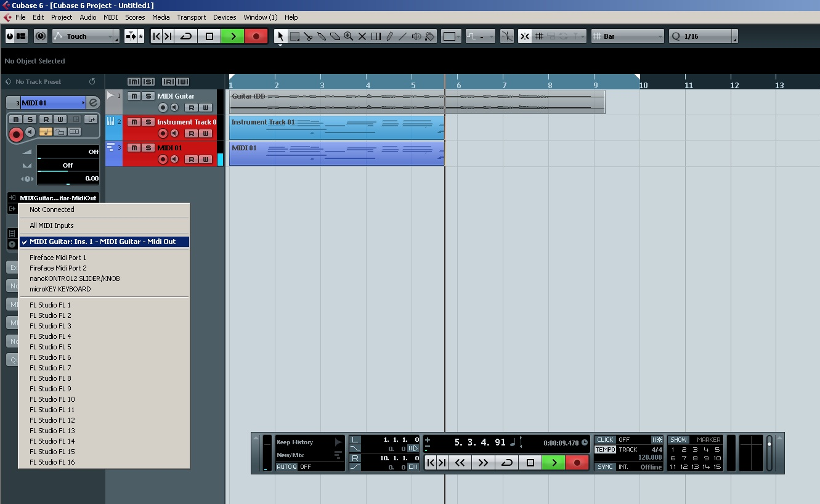The image size is (820, 504).
Task: Open MIDI input routing field in inspector
Action: [59, 198]
